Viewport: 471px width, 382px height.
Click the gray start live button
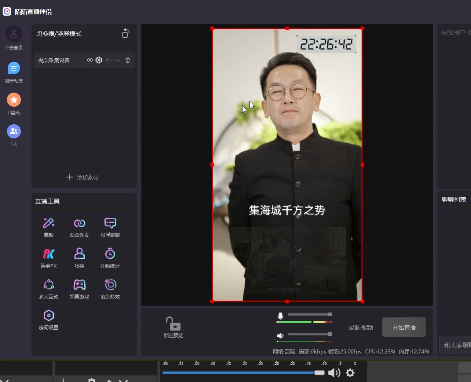coord(404,327)
